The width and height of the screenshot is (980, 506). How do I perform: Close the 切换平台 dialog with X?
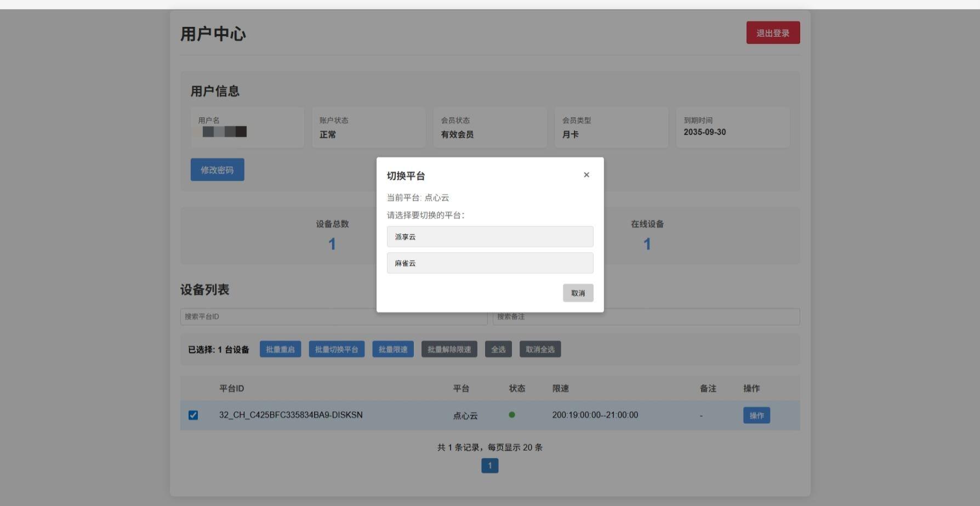tap(586, 175)
